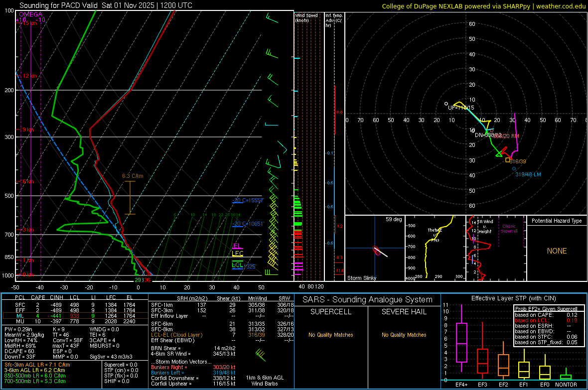Screen dimensions: 588x390
Task: Click the sounding title 'Sounding for PACD Valid'
Action: click(59, 5)
